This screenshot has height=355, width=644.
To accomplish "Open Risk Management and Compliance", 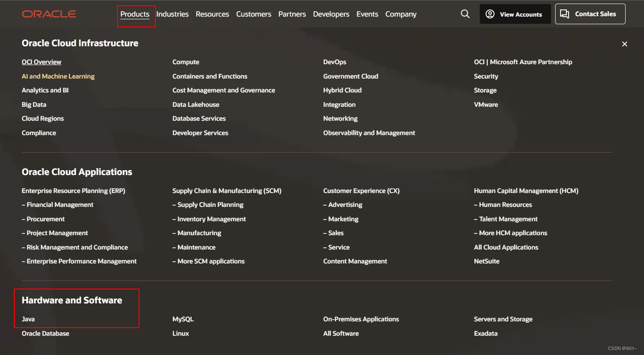I will tap(75, 247).
